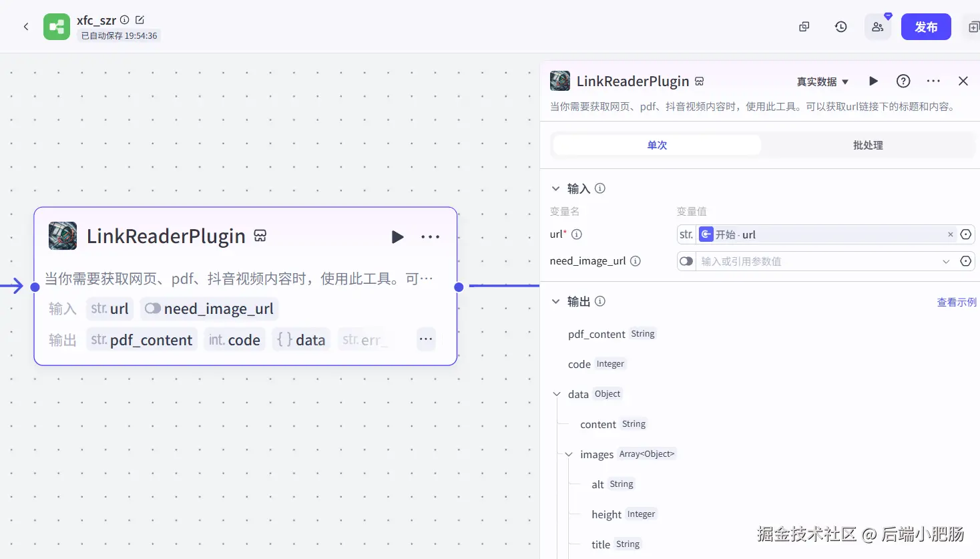Open collaborators people icon
This screenshot has height=559, width=980.
pyautogui.click(x=878, y=27)
